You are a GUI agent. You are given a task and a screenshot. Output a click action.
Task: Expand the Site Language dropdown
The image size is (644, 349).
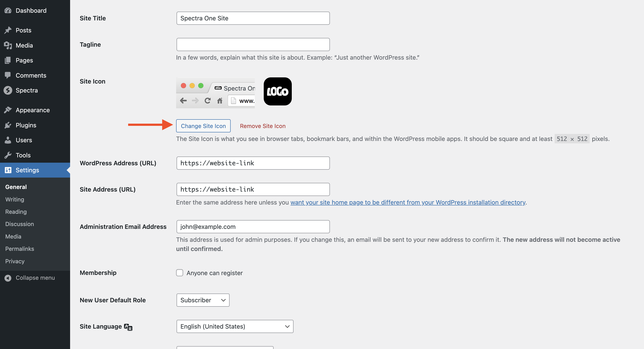(x=235, y=326)
